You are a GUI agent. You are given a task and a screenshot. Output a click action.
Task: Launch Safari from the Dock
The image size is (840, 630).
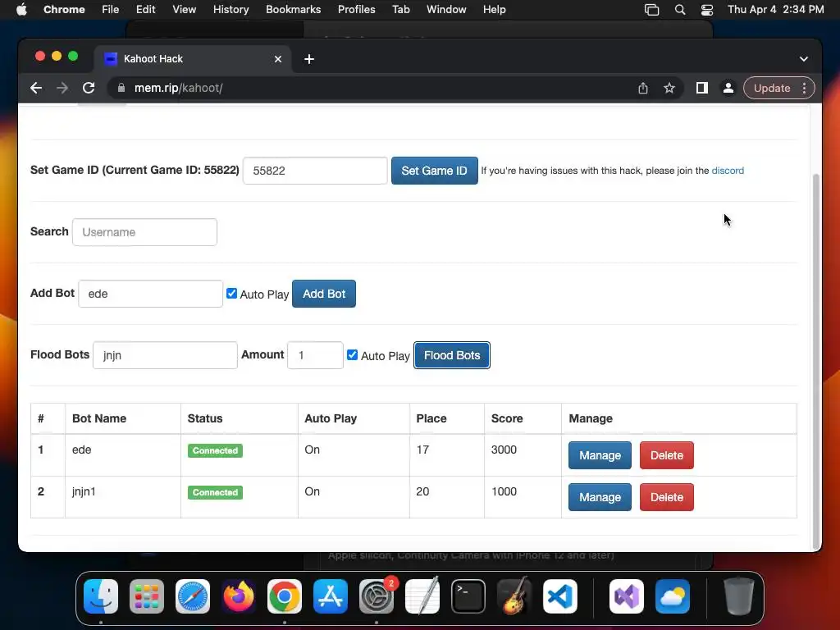click(x=193, y=596)
